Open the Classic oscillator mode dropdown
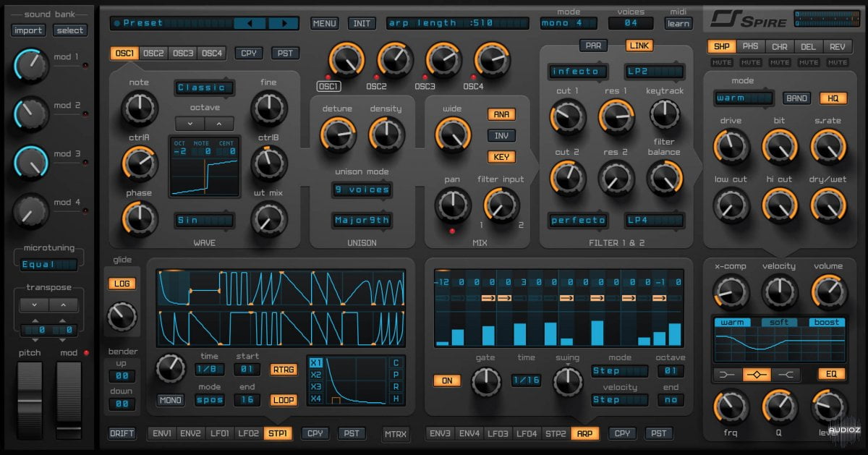 pos(204,88)
